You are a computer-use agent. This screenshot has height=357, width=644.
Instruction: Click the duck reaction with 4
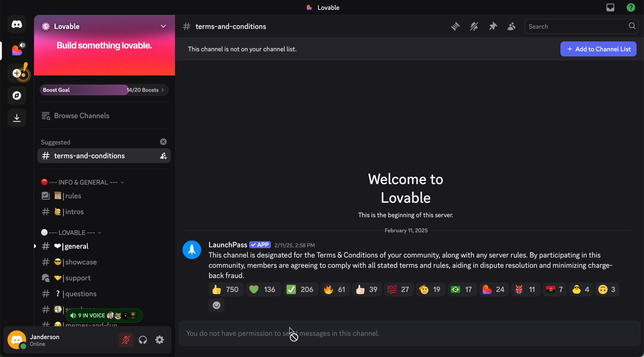(x=581, y=289)
